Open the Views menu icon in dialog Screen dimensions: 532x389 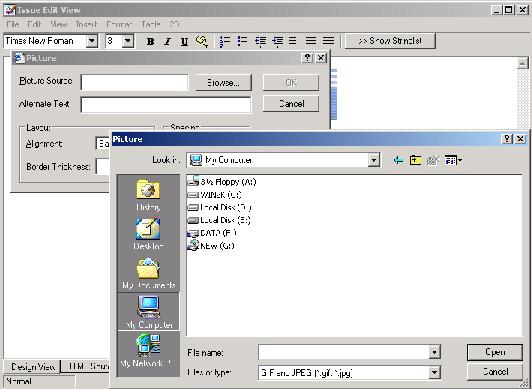click(453, 160)
